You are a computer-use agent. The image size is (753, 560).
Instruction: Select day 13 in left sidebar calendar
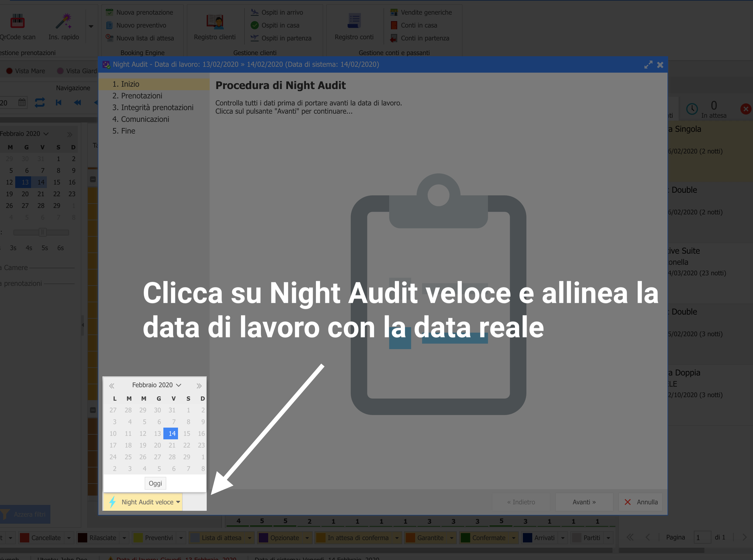[23, 182]
